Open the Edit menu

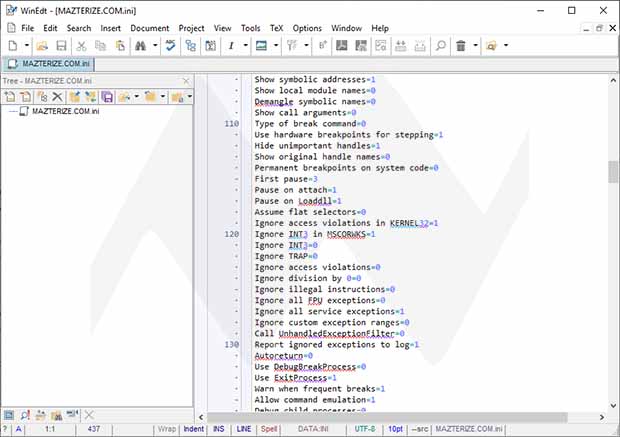tap(50, 28)
